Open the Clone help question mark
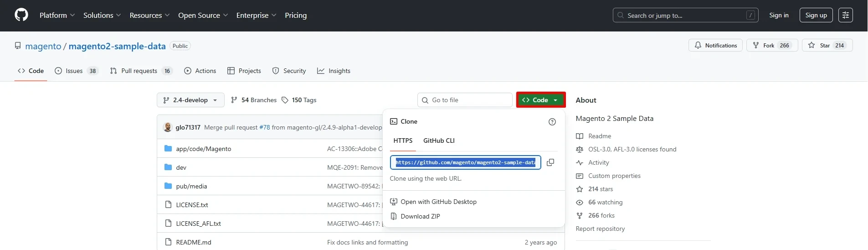 [x=552, y=122]
